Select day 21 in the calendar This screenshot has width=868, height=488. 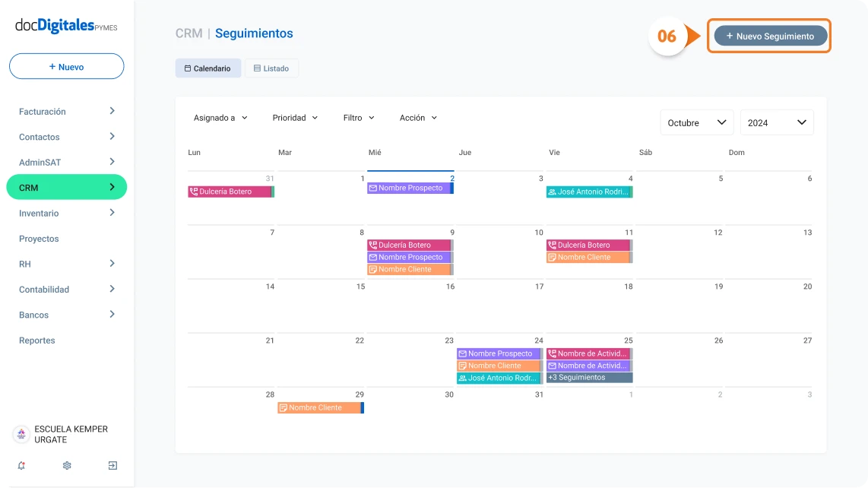coord(270,341)
